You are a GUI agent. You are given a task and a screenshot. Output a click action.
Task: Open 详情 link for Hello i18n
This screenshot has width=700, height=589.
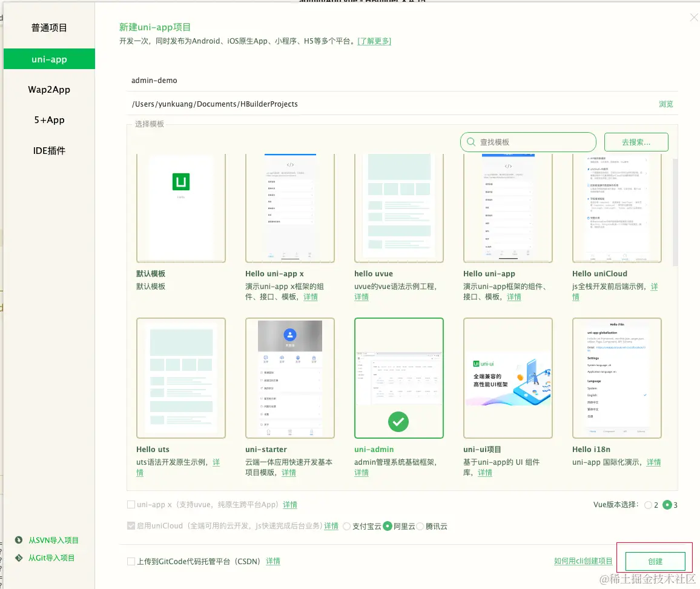pyautogui.click(x=653, y=462)
